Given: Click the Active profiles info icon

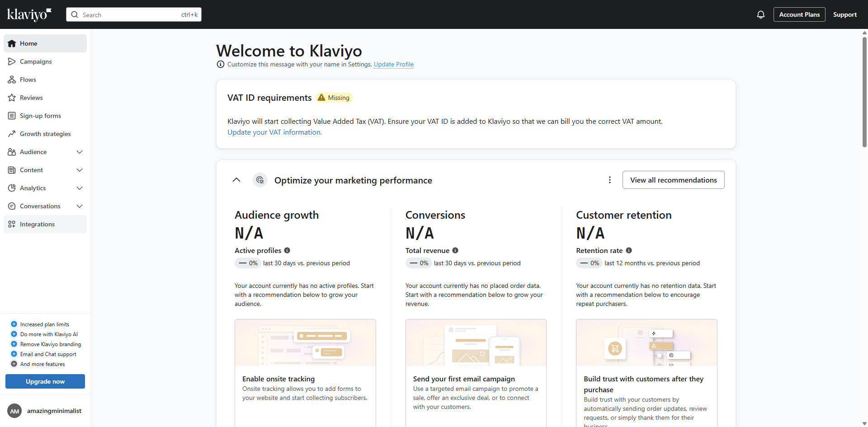Looking at the screenshot, I should (287, 250).
